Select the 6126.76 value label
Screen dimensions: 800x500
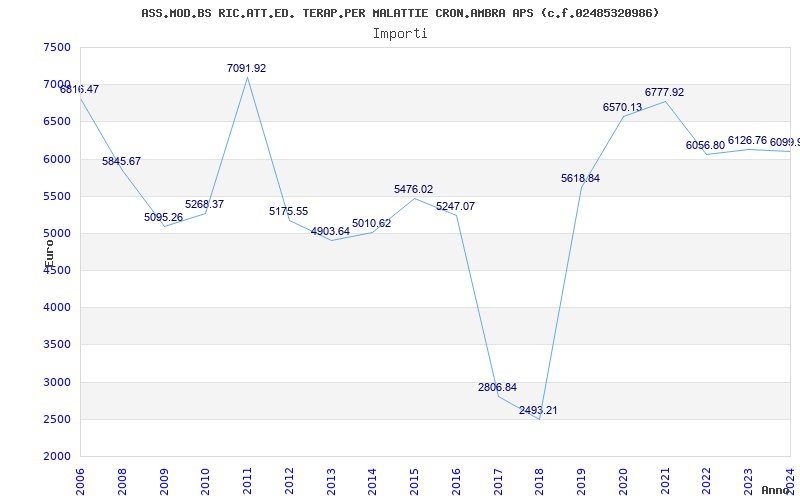coord(747,140)
